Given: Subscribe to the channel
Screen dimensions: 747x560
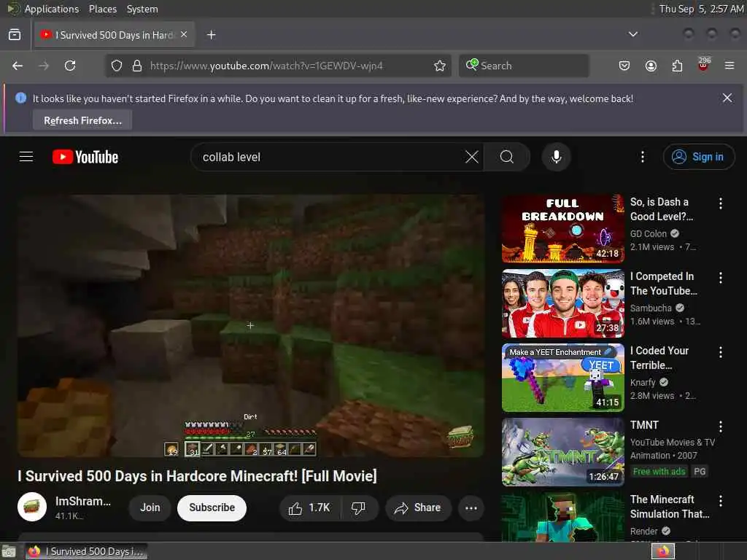Looking at the screenshot, I should tap(212, 507).
